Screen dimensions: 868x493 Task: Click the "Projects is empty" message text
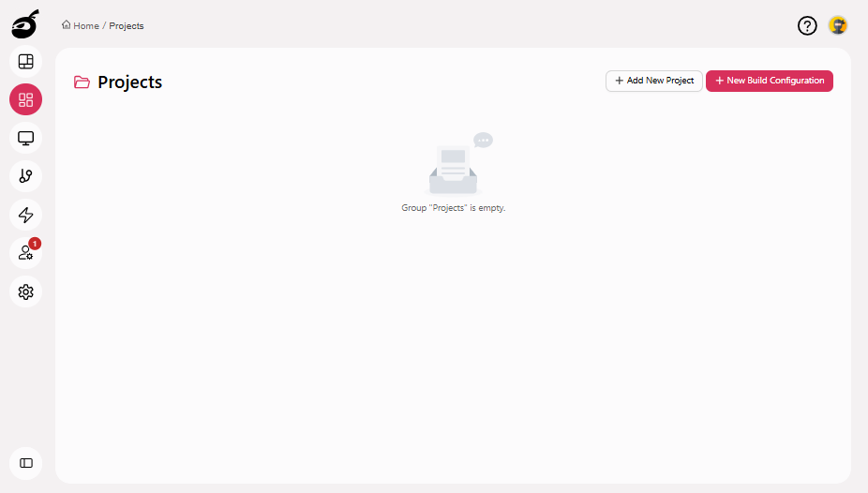453,208
